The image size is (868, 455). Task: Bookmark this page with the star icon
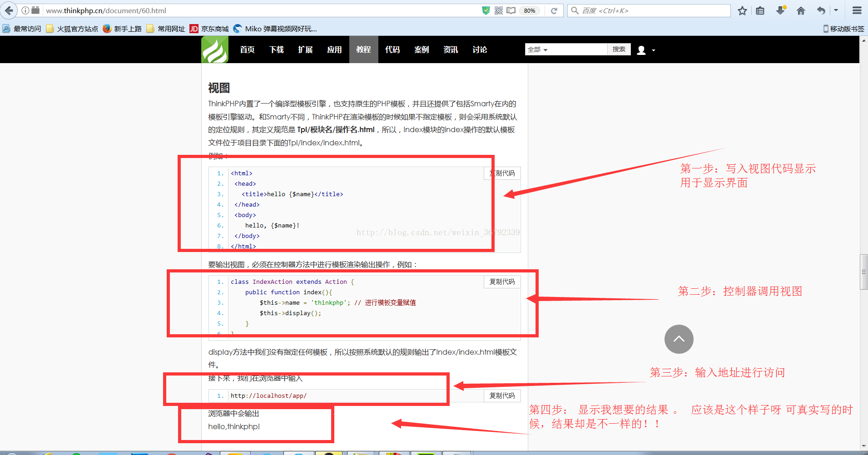[742, 10]
